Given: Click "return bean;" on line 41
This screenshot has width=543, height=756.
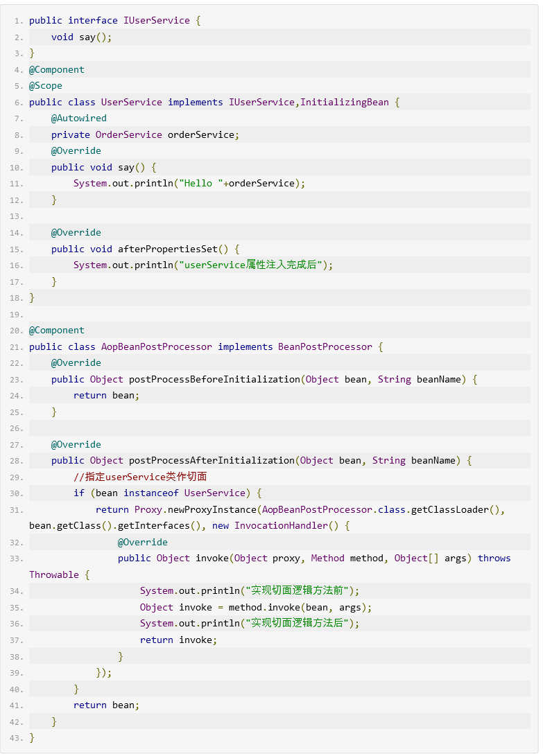Looking at the screenshot, I should pyautogui.click(x=106, y=705).
